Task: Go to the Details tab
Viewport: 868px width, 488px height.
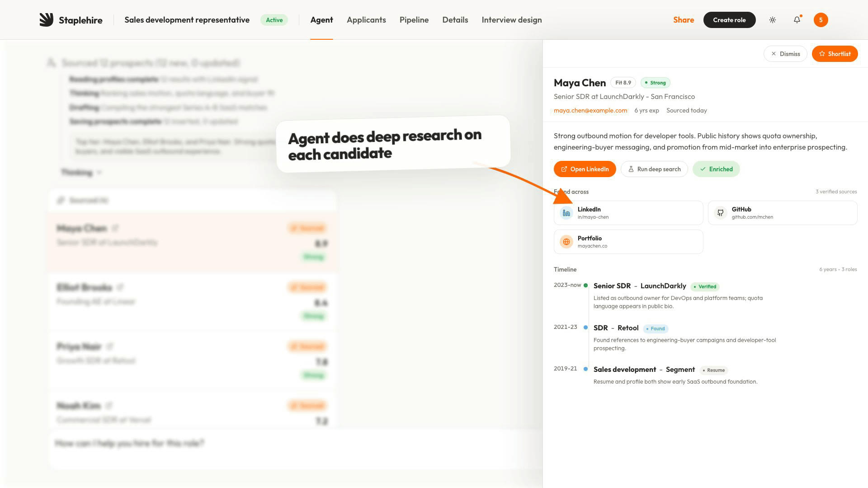Action: coord(455,20)
